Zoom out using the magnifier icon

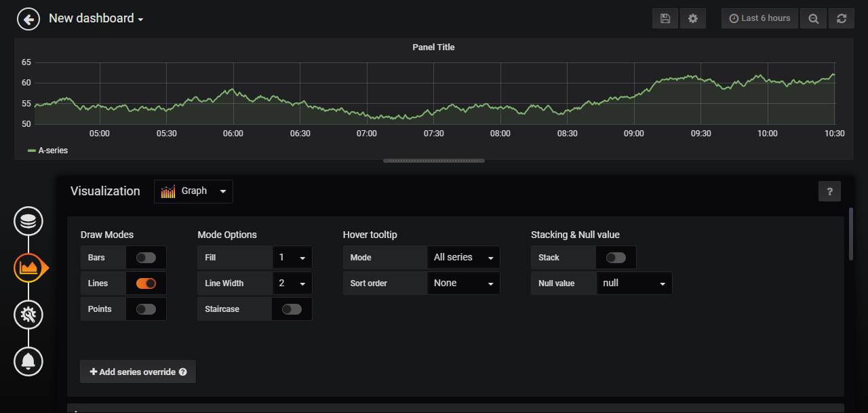point(813,18)
